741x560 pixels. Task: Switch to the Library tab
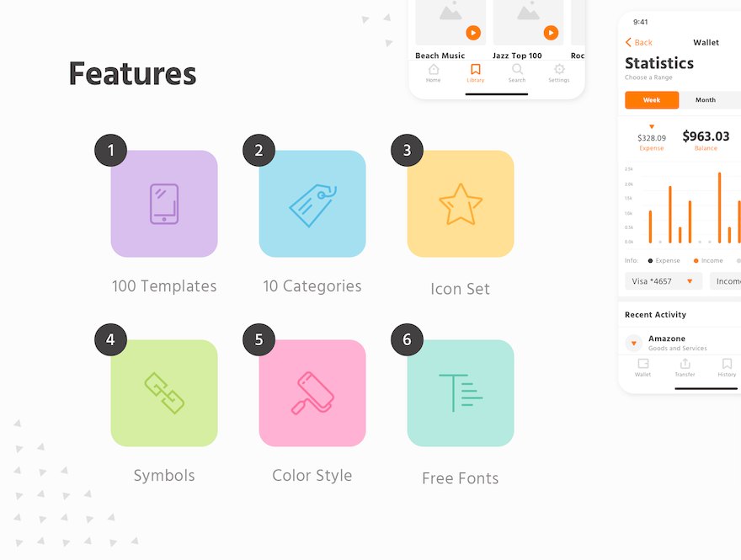click(x=476, y=73)
